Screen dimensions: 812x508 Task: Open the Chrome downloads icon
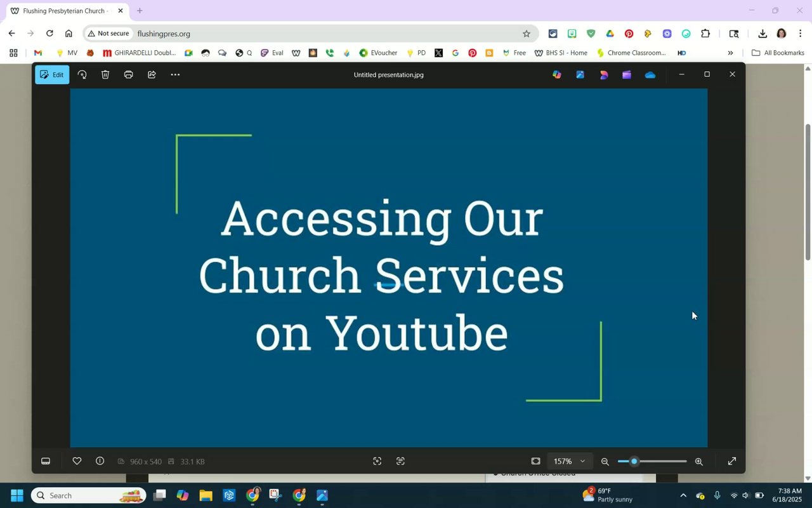click(763, 34)
